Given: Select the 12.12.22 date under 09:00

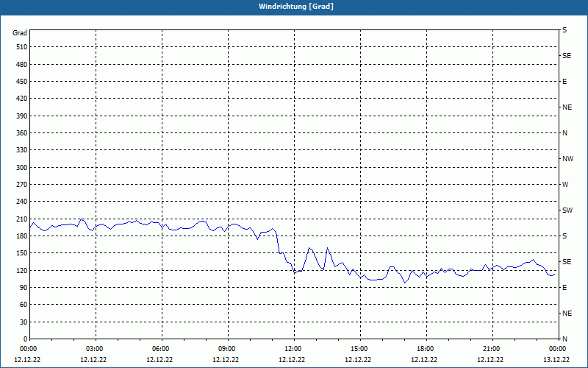Looking at the screenshot, I should (x=226, y=360).
